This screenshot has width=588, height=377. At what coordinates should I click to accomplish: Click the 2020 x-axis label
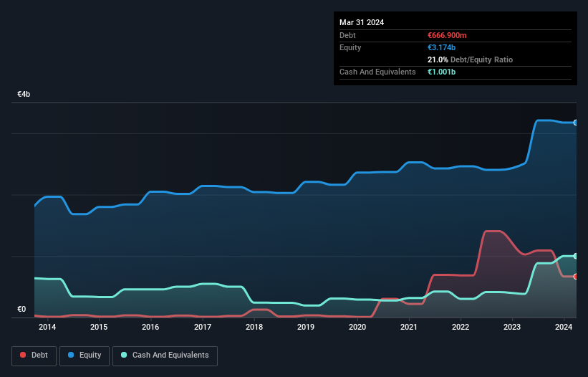357,327
